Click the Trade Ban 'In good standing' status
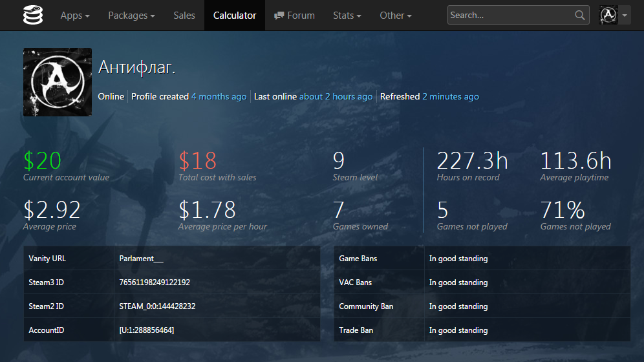Image resolution: width=644 pixels, height=362 pixels. tap(458, 330)
